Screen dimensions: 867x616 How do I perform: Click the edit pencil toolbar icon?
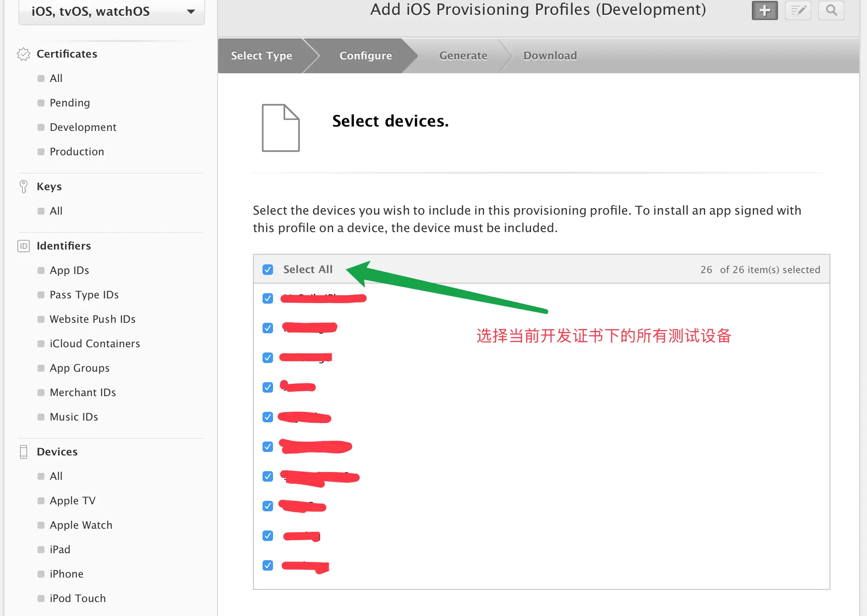click(x=798, y=10)
